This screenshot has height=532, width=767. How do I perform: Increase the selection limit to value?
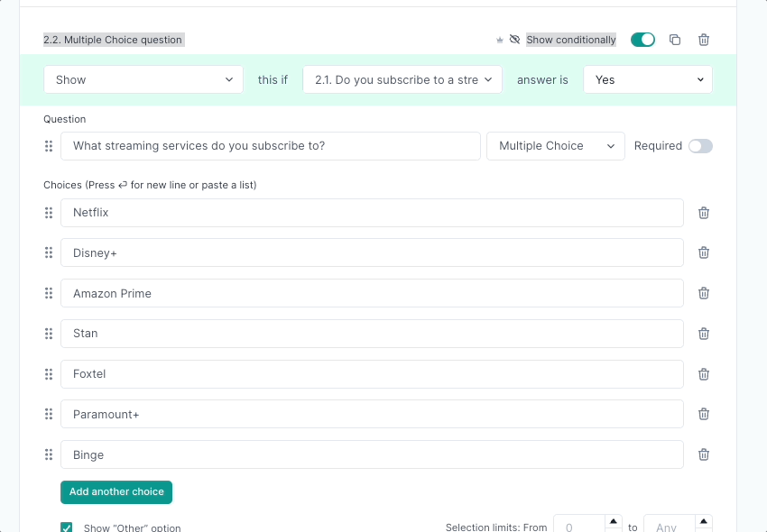point(704,521)
